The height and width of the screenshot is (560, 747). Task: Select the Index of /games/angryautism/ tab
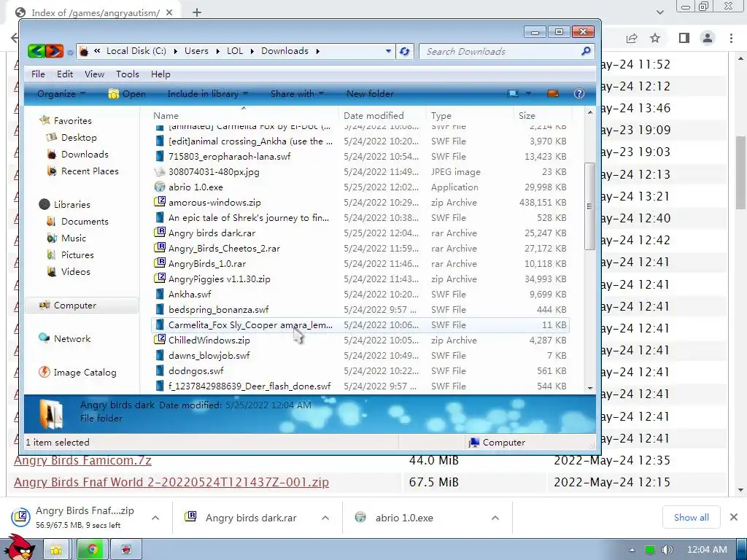pos(94,12)
